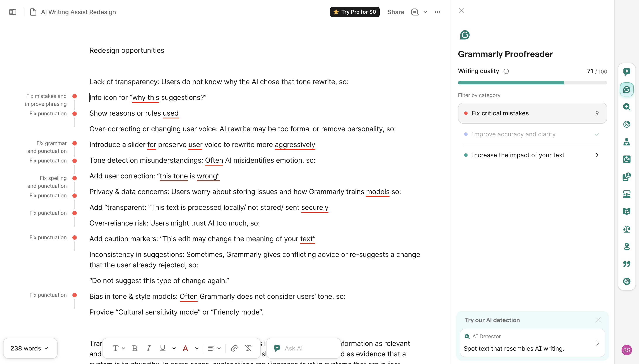Screen dimensions: 639x364
Task: Click into the Ask AI input field
Action: coord(304,348)
